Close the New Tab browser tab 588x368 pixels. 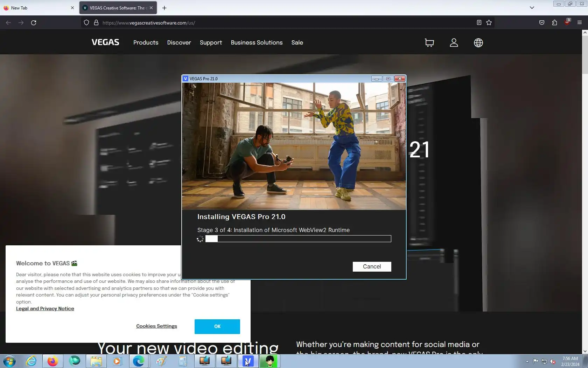coord(72,8)
